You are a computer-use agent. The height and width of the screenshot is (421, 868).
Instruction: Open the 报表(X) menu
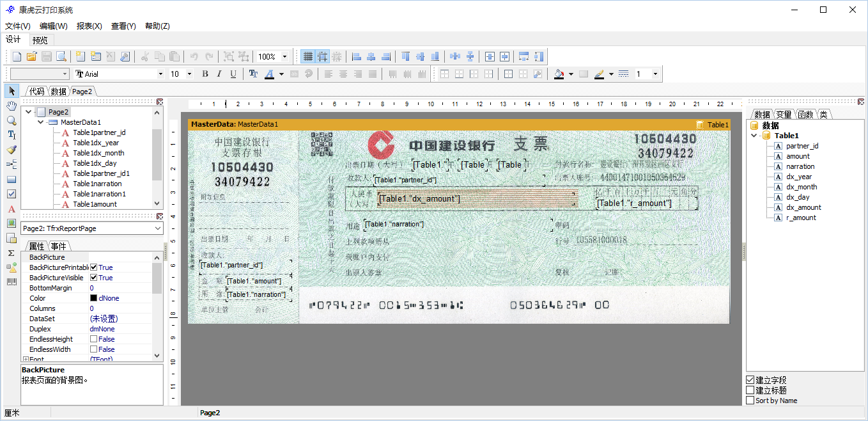click(89, 26)
